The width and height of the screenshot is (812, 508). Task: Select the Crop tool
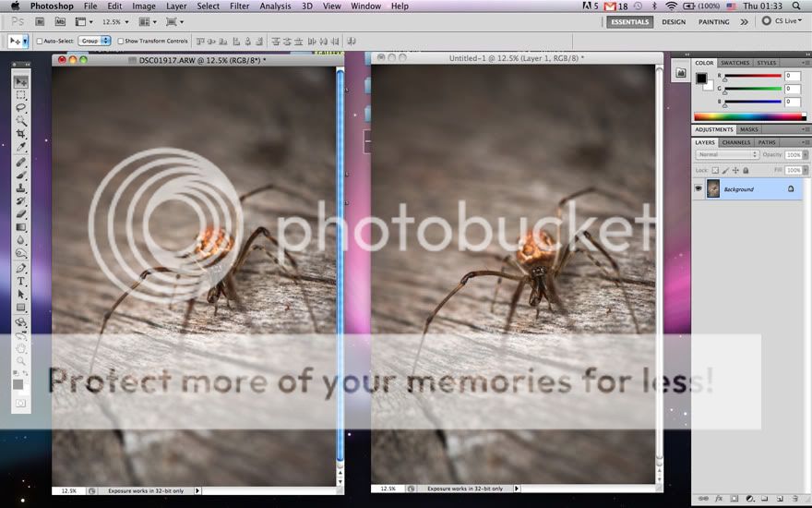(x=20, y=134)
